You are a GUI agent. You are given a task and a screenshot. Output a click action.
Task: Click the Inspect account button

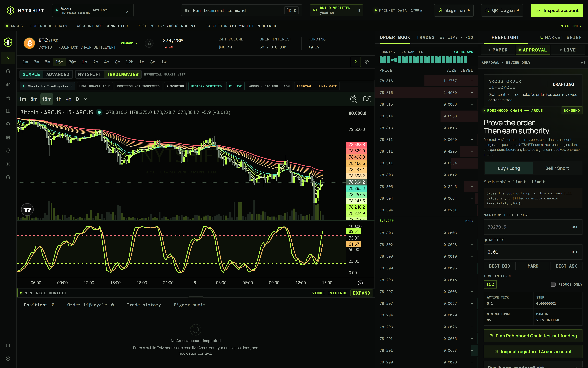pyautogui.click(x=557, y=10)
